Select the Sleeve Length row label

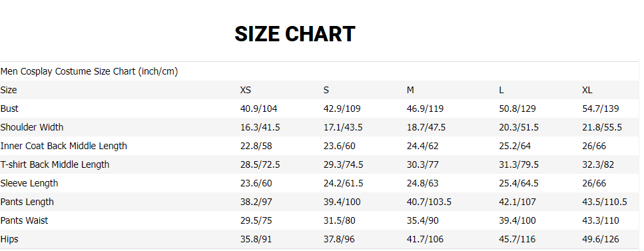pos(29,183)
